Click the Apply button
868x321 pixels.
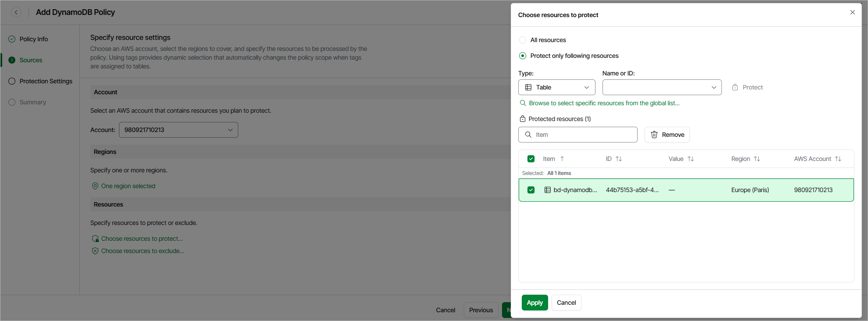point(534,303)
